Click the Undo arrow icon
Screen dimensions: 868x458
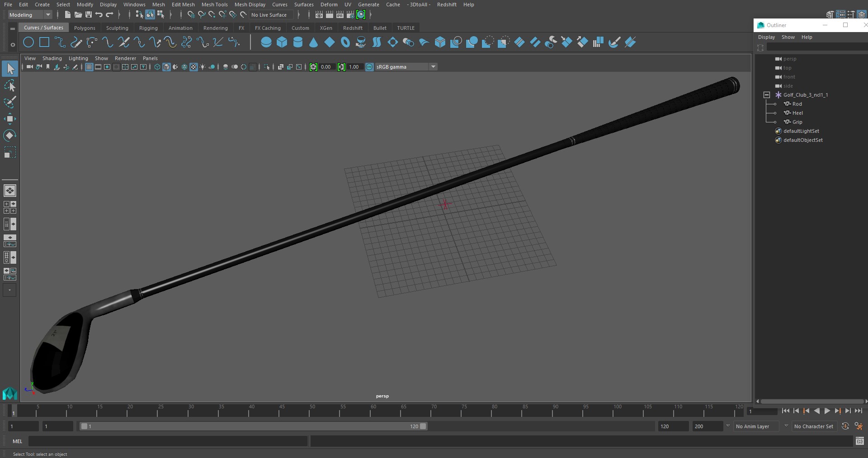pos(99,15)
